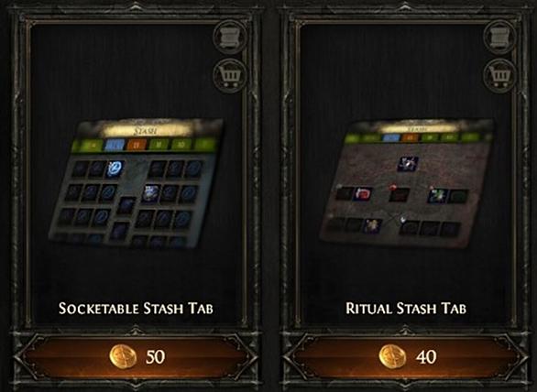Click the blue tab in Ritual stash preview
The height and width of the screenshot is (392, 537).
click(x=391, y=137)
